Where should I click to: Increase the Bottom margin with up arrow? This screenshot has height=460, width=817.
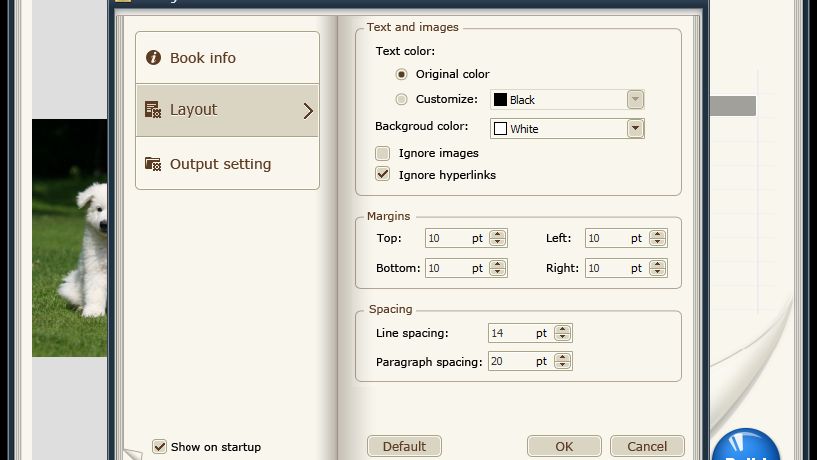(498, 264)
